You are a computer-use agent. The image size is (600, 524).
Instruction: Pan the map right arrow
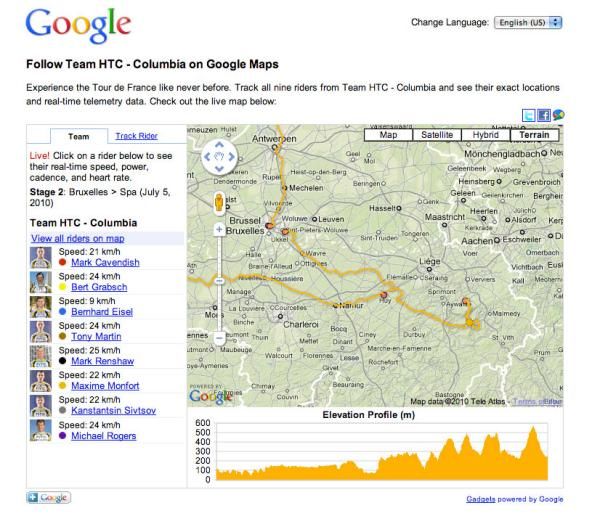pyautogui.click(x=232, y=157)
